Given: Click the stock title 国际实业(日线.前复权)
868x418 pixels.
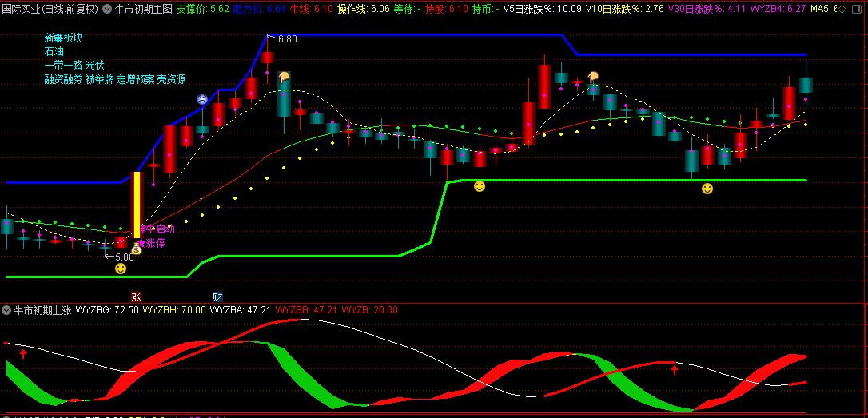Looking at the screenshot, I should click(x=50, y=9).
